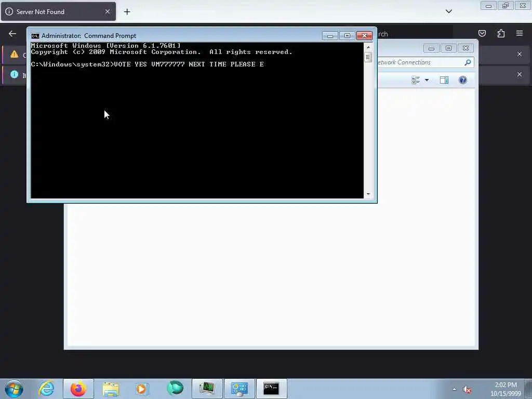Dismiss the yellow warning notification bar

tap(520, 54)
